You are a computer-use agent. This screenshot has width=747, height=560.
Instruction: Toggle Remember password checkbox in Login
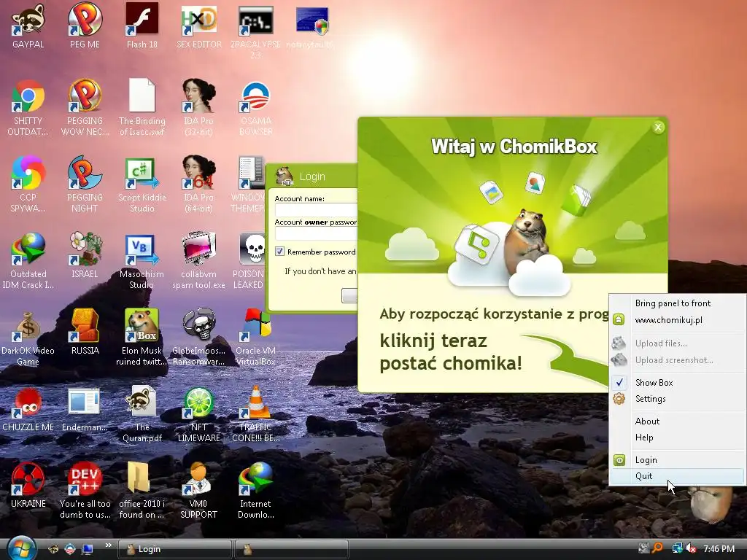tap(279, 252)
